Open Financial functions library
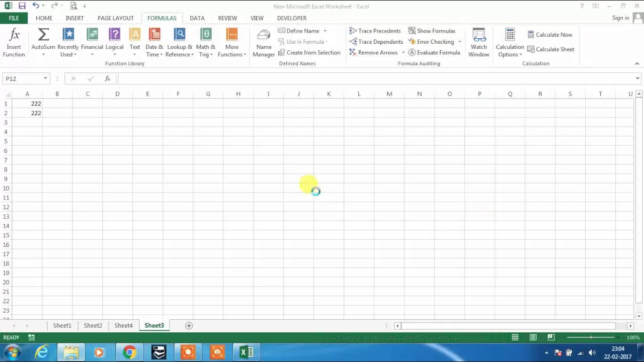The image size is (644, 362). pyautogui.click(x=92, y=43)
